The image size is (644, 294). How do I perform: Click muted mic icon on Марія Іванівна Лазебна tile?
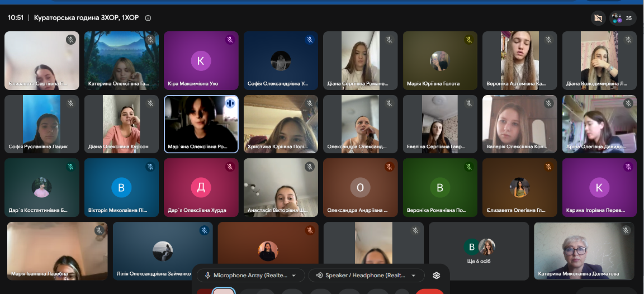click(99, 230)
